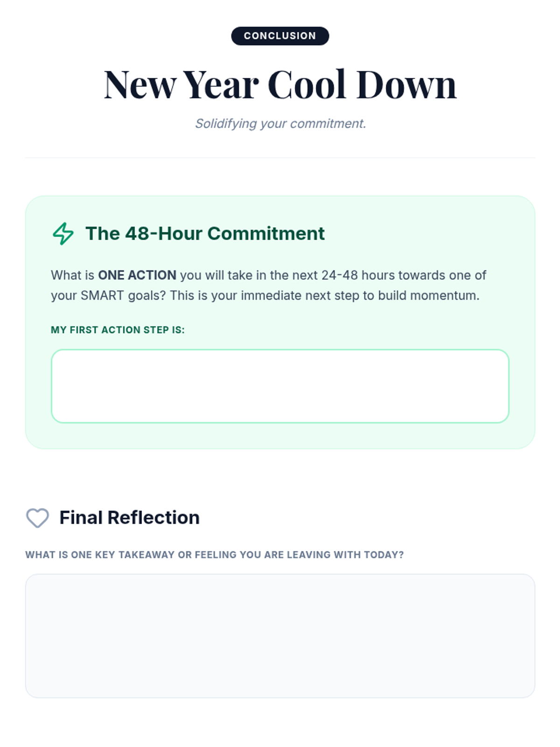Click the heart icon next to Final Reflection
Screen dimensions: 560x747
(x=37, y=518)
